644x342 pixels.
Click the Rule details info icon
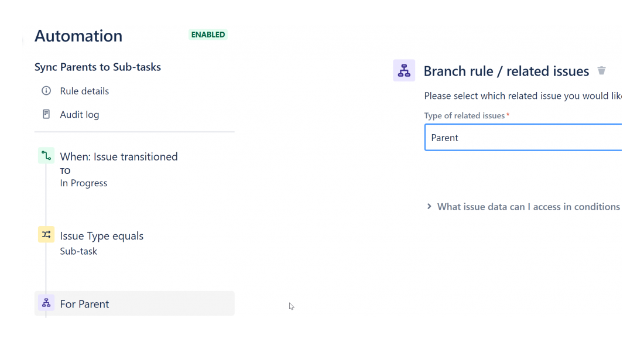(x=46, y=91)
